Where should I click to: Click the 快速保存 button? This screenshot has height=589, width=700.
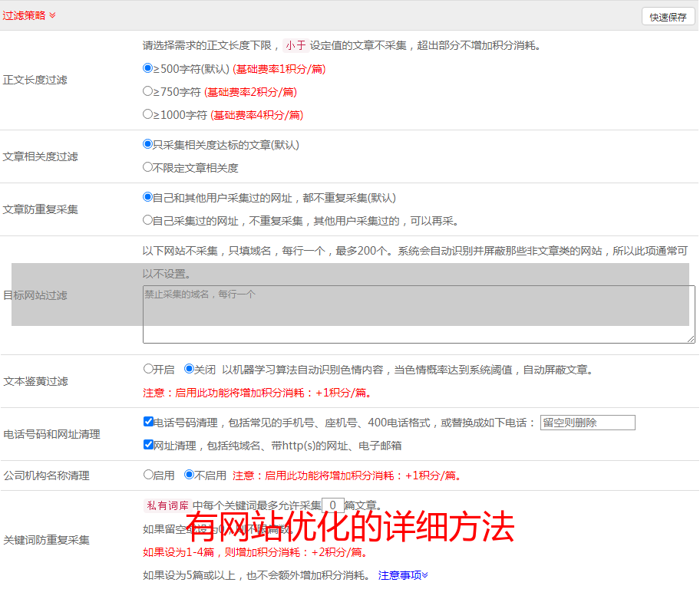click(x=668, y=17)
